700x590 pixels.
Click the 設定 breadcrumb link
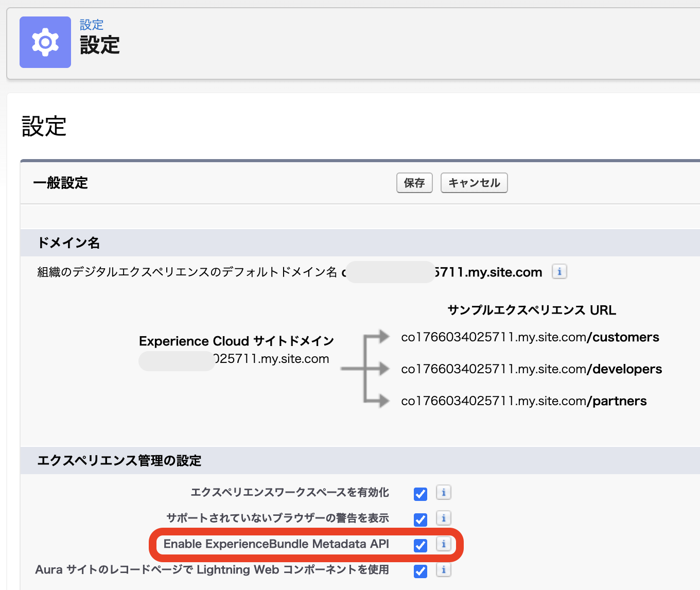pos(91,25)
